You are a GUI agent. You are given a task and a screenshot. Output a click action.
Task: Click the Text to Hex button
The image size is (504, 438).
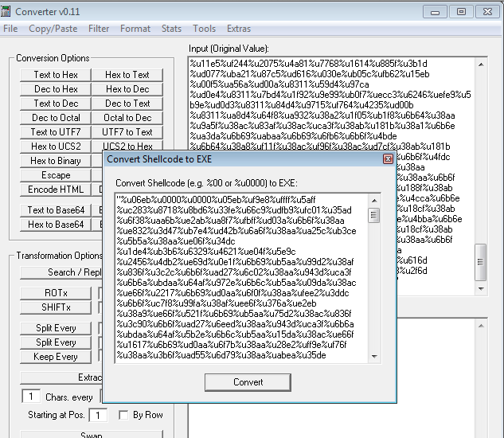click(56, 75)
